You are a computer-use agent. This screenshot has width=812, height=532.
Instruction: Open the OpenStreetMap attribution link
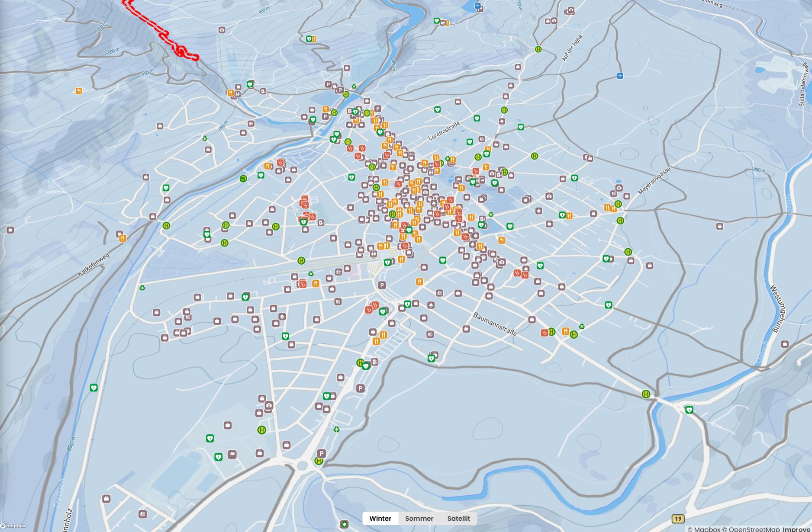(x=754, y=529)
